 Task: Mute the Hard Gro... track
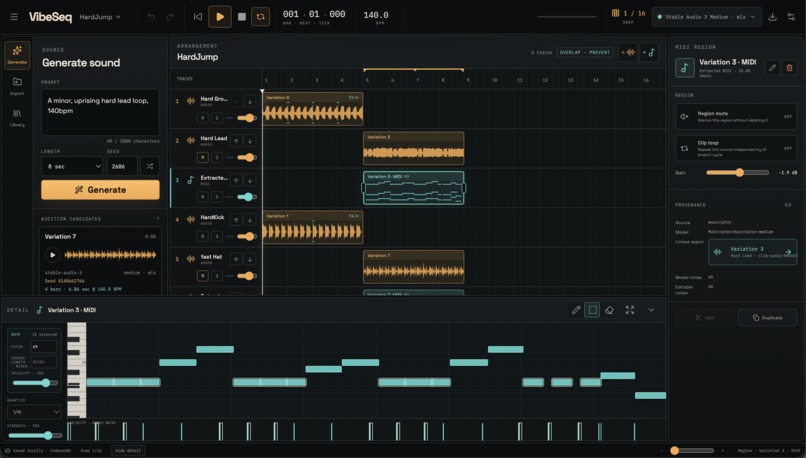[203, 118]
